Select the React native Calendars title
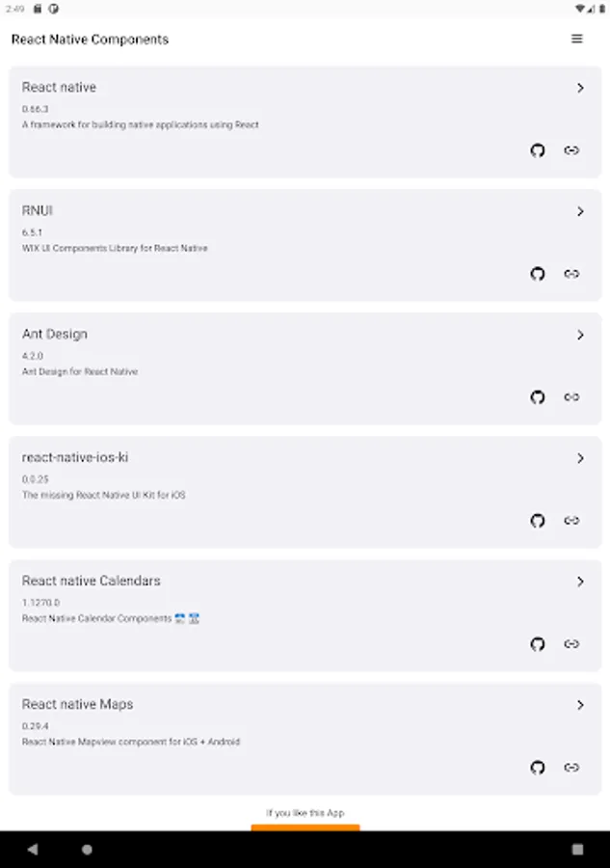The height and width of the screenshot is (868, 610). coord(92,581)
